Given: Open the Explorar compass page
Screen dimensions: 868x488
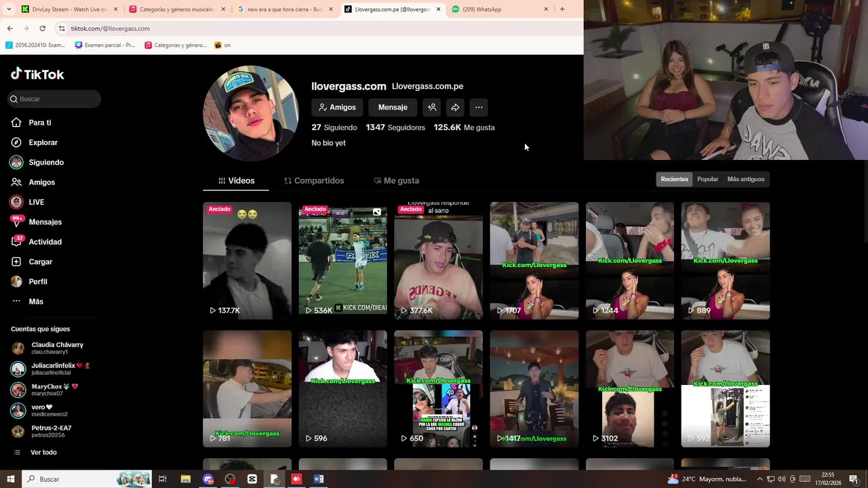Looking at the screenshot, I should pyautogui.click(x=35, y=142).
